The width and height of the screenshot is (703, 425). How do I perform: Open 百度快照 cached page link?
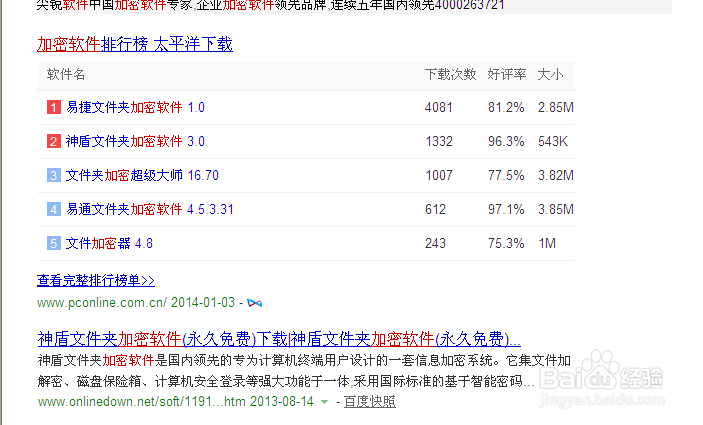370,402
